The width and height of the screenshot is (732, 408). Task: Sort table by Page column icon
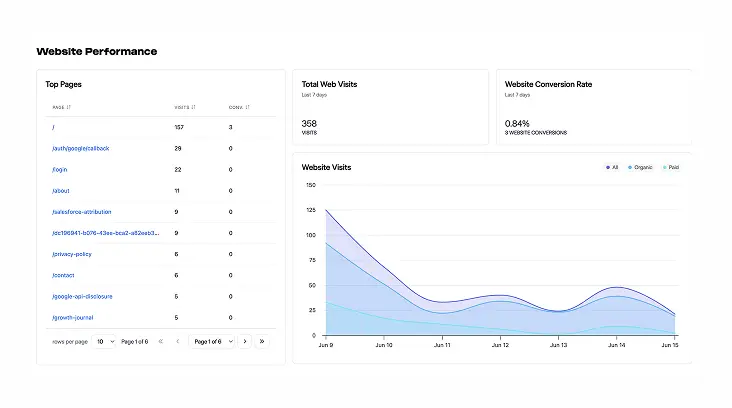point(69,107)
